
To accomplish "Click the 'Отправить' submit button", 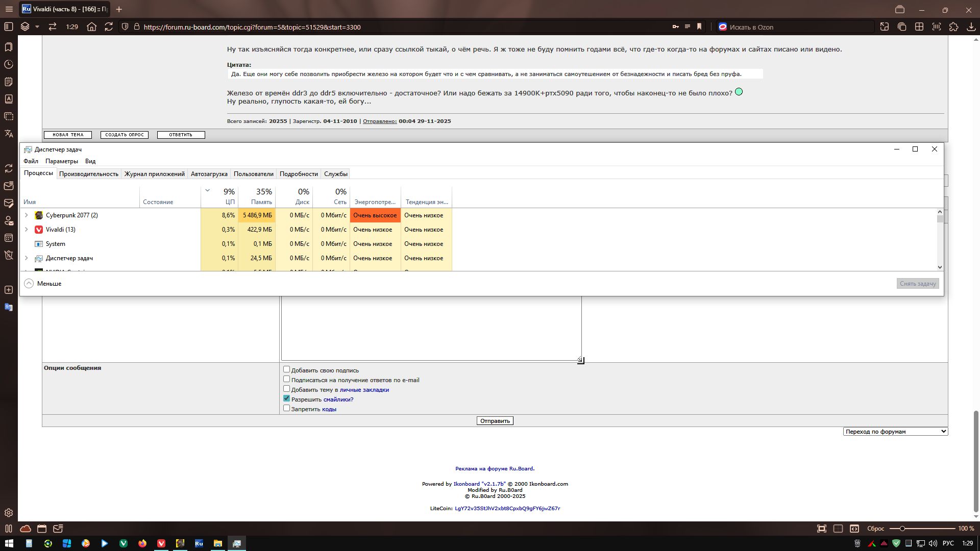I will (x=495, y=421).
